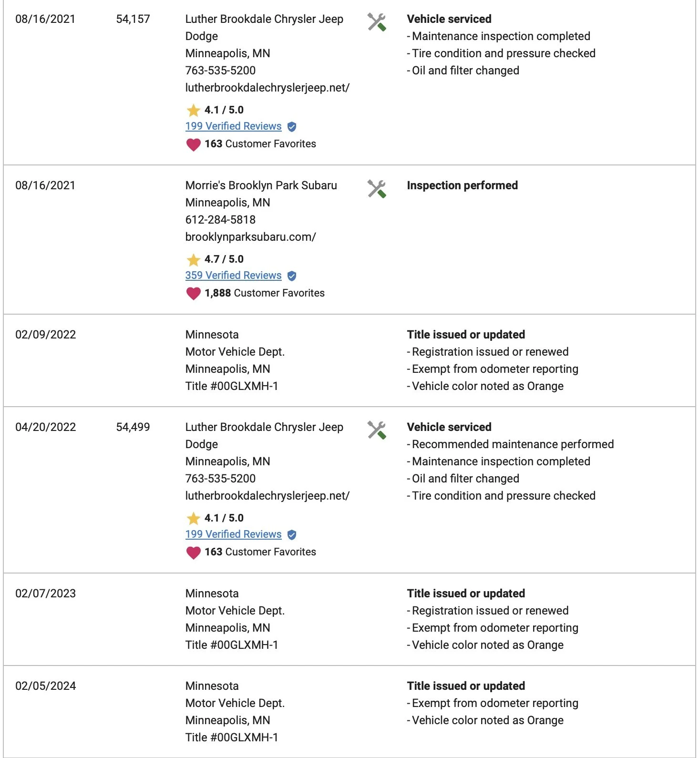Screen dimensions: 700x758
Task: Open 199 Verified Reviews in the 04/20/2022 entry
Action: (x=233, y=534)
